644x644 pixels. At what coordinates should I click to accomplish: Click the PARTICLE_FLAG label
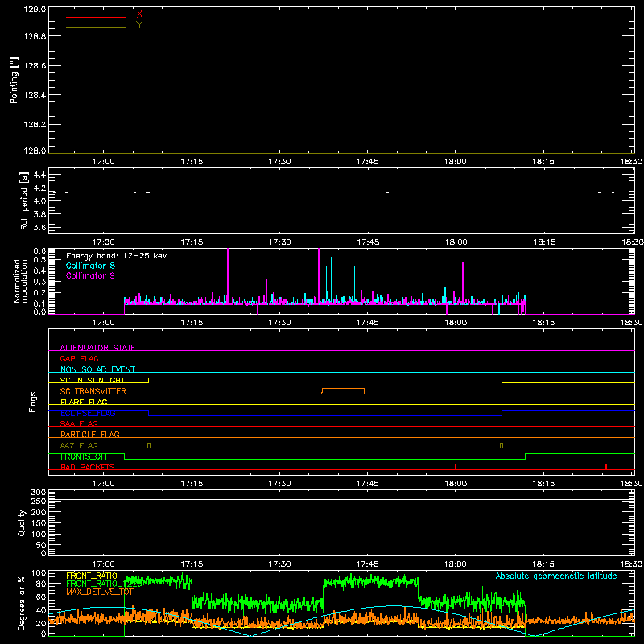90,434
